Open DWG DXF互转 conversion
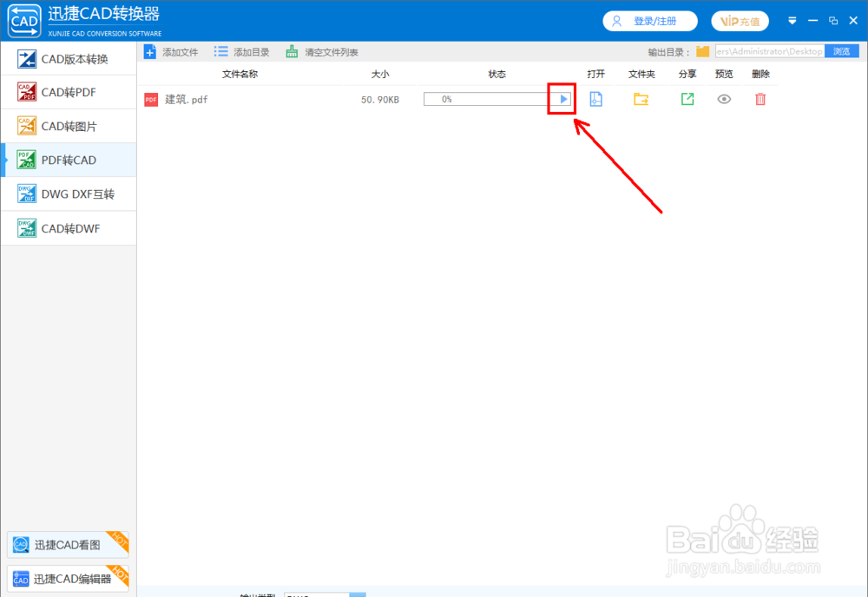868x597 pixels. pyautogui.click(x=69, y=194)
